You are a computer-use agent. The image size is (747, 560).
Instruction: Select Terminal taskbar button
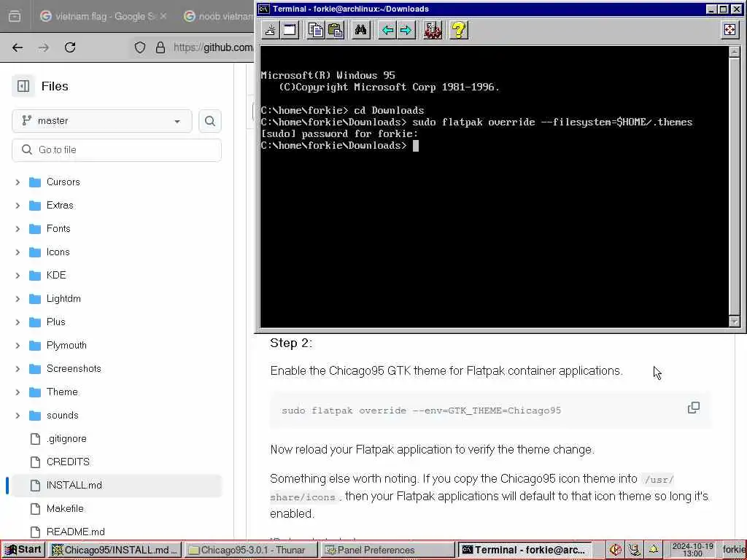coord(525,550)
